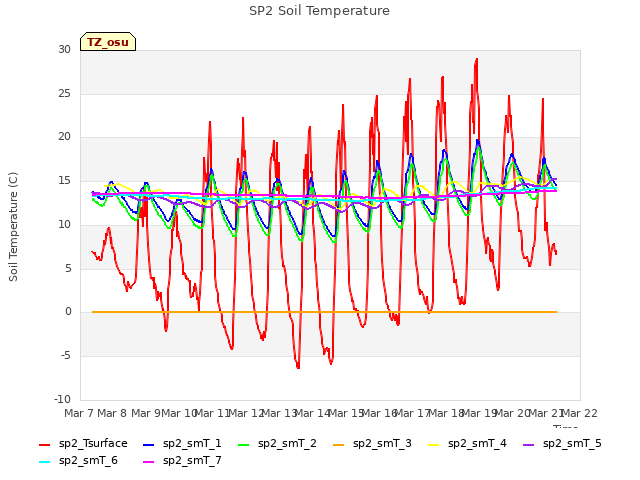Select the sp2_smT_1 legend label
Screen dimensions: 640x480
192,444
